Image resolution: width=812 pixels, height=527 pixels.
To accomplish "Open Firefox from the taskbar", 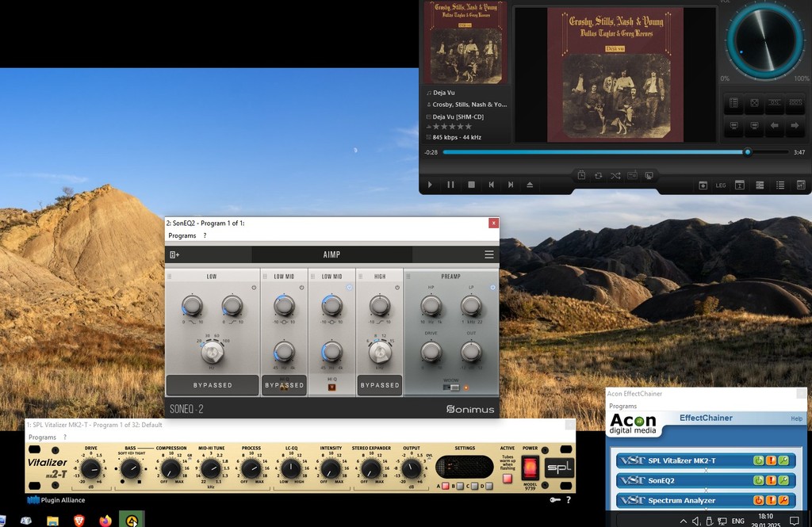I will 105,521.
